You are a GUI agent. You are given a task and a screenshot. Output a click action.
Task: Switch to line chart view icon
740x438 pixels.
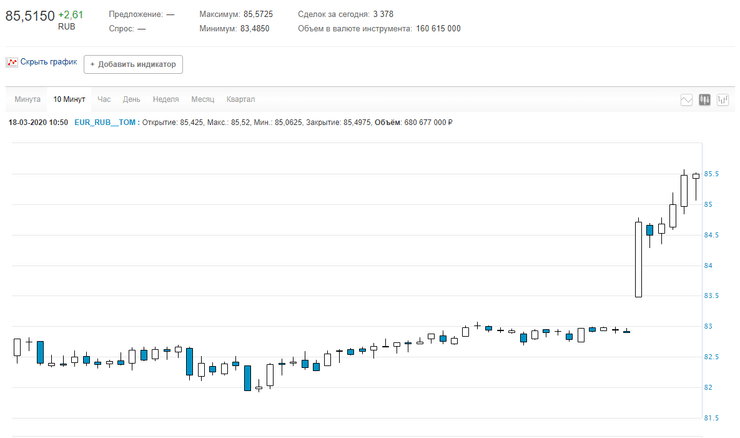pos(686,100)
